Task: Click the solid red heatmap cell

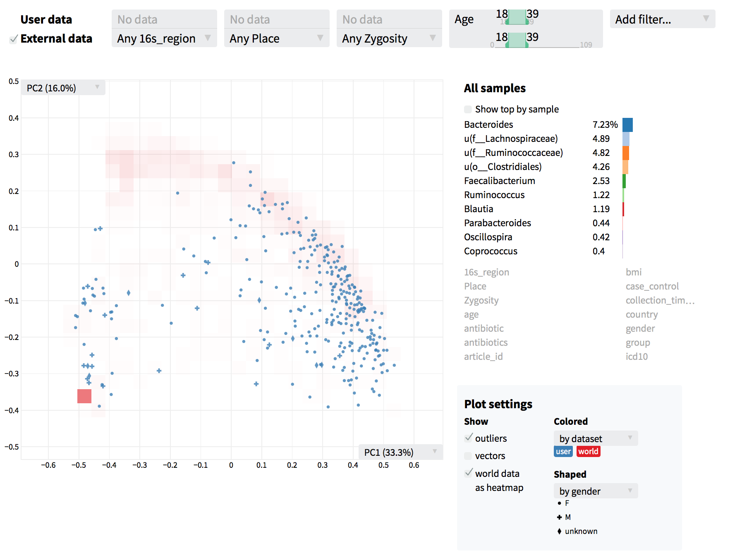Action: [84, 396]
